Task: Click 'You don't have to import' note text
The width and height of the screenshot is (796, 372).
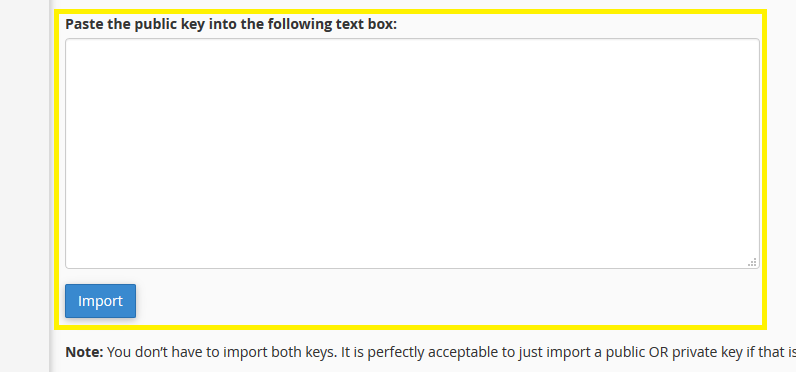Action: click(x=181, y=352)
